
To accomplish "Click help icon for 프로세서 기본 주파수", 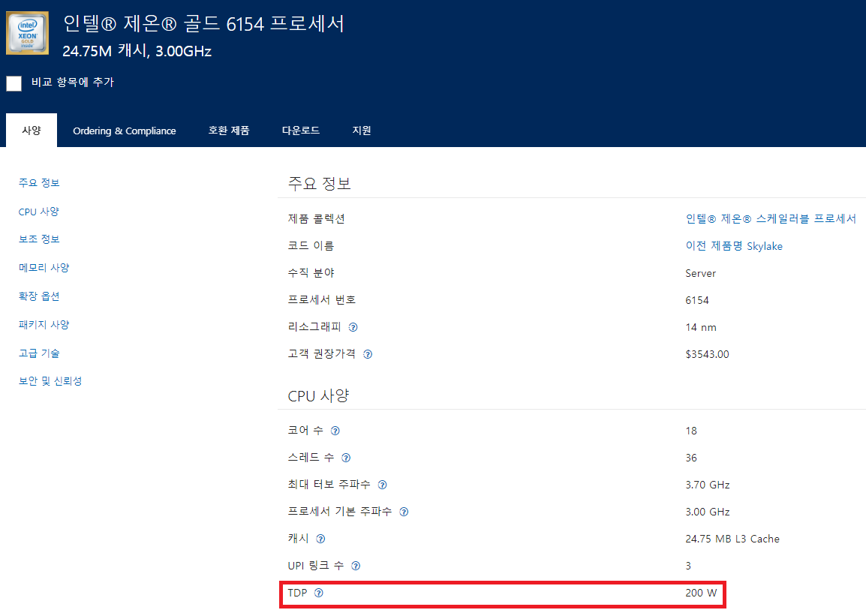I will (404, 512).
